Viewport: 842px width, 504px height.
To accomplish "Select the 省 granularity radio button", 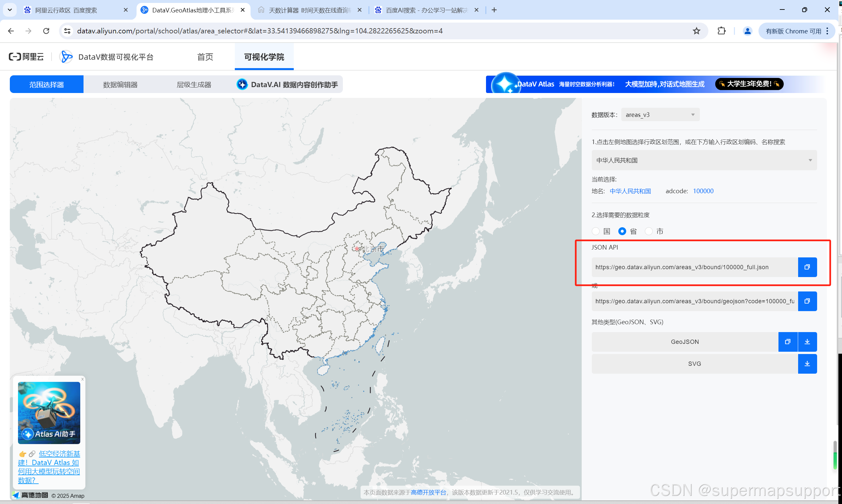I will pos(622,231).
